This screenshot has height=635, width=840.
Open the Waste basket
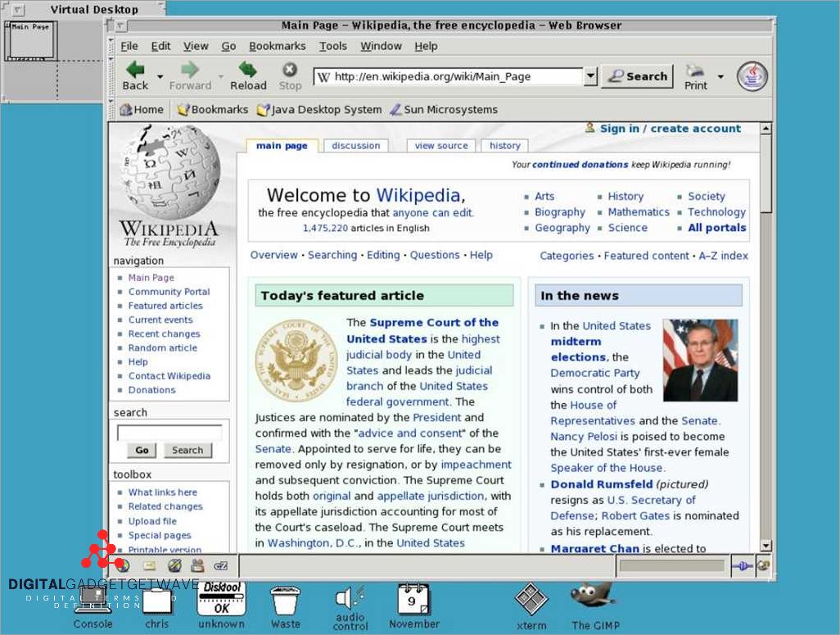286,602
